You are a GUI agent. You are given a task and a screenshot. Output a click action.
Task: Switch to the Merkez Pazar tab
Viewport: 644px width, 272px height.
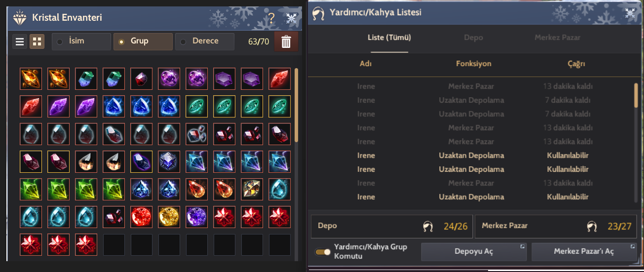coord(557,38)
